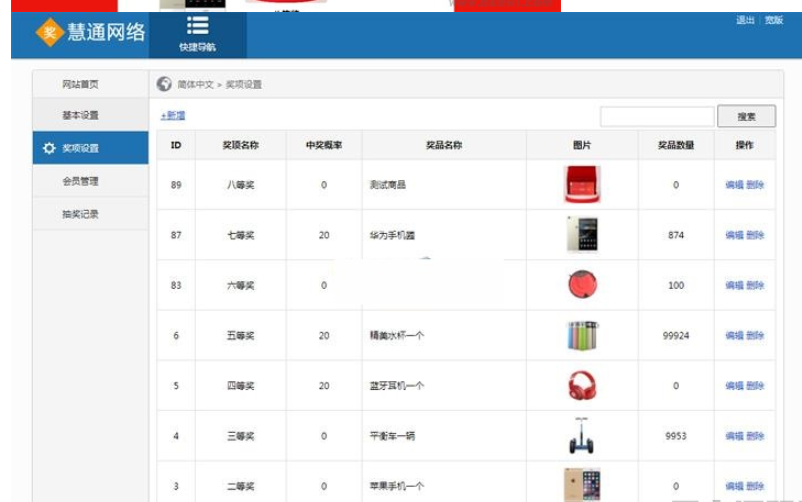The width and height of the screenshot is (802, 502).
Task: Delete the 五等奖 row
Action: [x=755, y=335]
